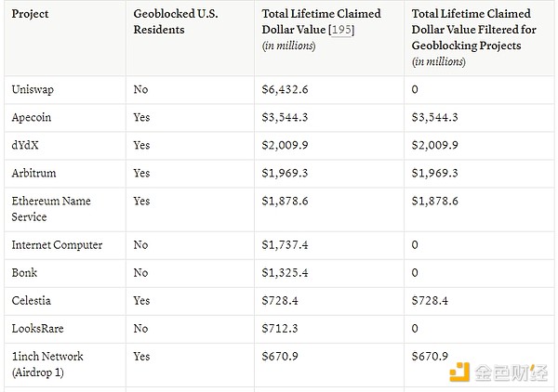Select the Apecoin project cell
Viewport: 558px width, 392px height.
click(33, 117)
